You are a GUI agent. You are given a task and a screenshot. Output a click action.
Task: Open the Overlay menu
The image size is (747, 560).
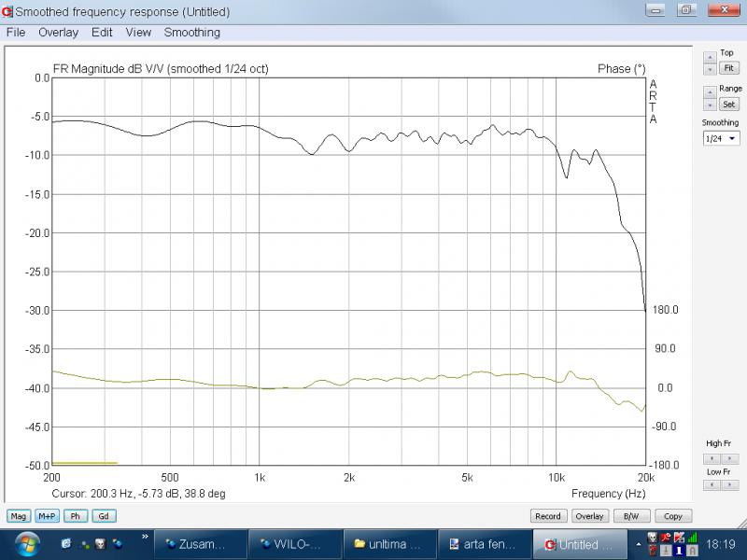click(x=58, y=33)
